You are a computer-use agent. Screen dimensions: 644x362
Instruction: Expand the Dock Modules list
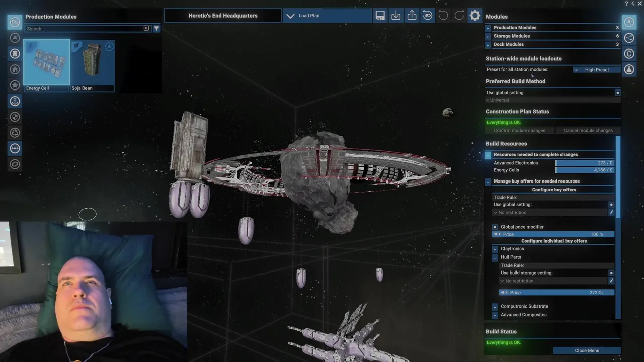click(488, 44)
